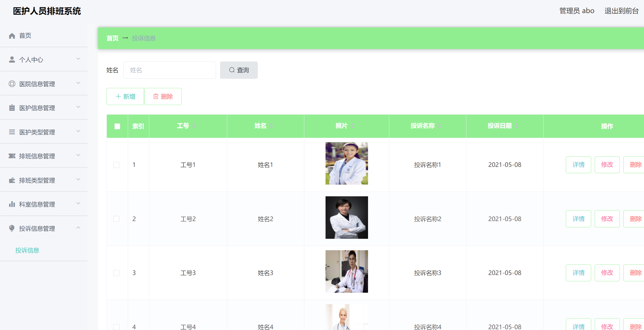644x330 pixels.
Task: Click the search magnifier icon in 查询 button
Action: click(x=232, y=70)
